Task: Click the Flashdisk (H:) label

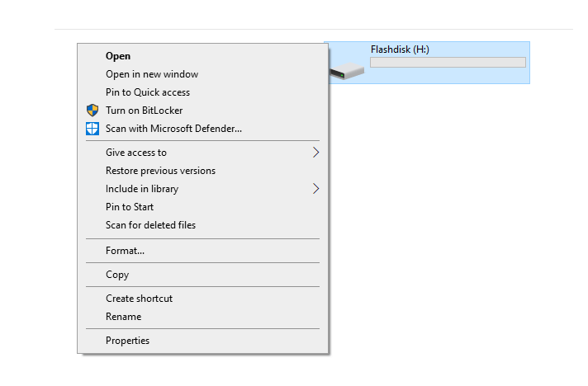Action: 400,49
